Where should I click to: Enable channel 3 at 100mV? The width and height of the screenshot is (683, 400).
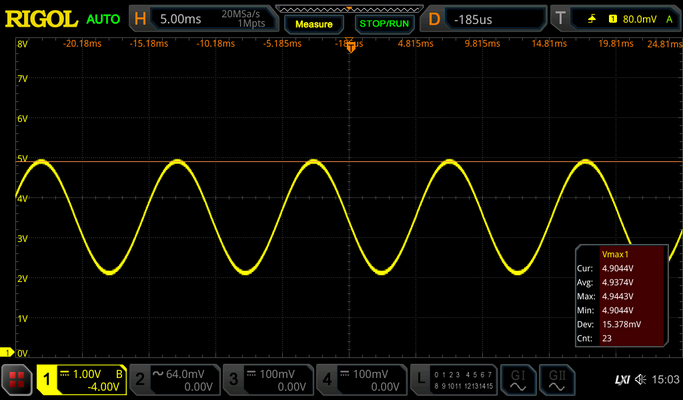(268, 380)
